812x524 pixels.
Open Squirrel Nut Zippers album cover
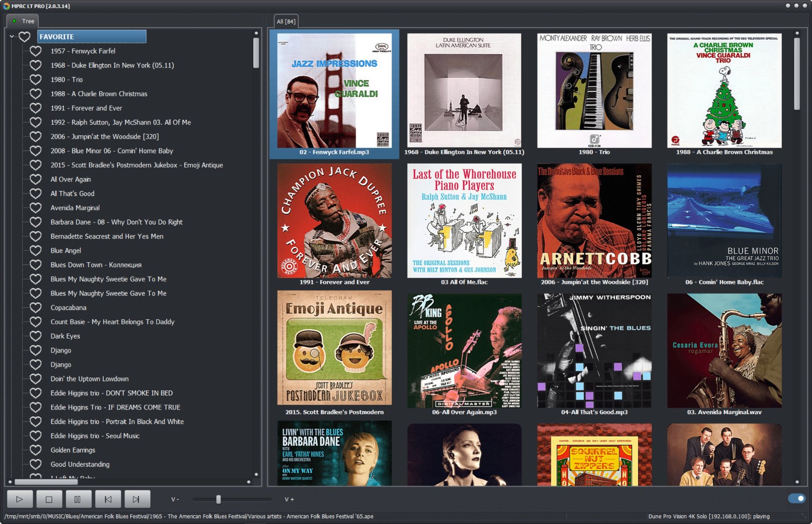(595, 455)
